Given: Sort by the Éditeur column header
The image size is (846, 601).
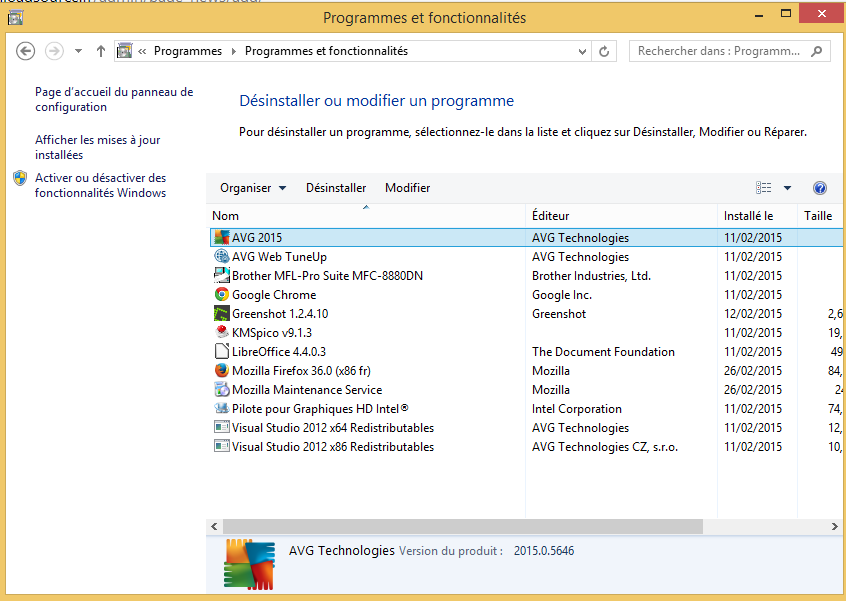Looking at the screenshot, I should pos(622,215).
